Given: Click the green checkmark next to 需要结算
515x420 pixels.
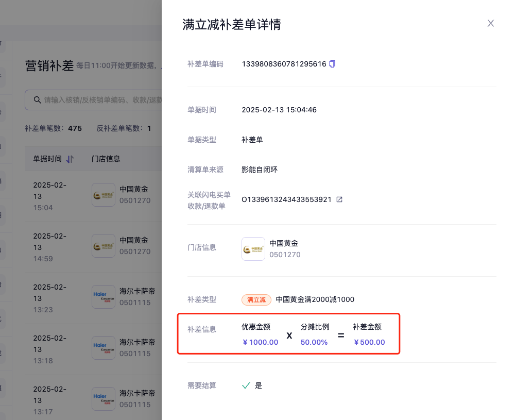Looking at the screenshot, I should pyautogui.click(x=246, y=385).
